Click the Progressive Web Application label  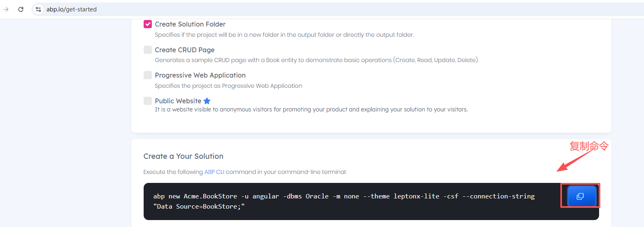point(200,75)
